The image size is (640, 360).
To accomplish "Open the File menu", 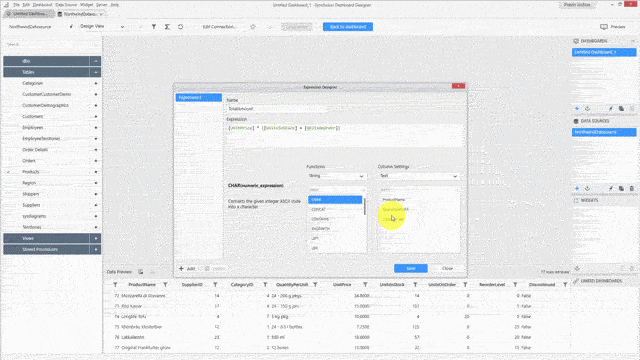I will (16, 5).
